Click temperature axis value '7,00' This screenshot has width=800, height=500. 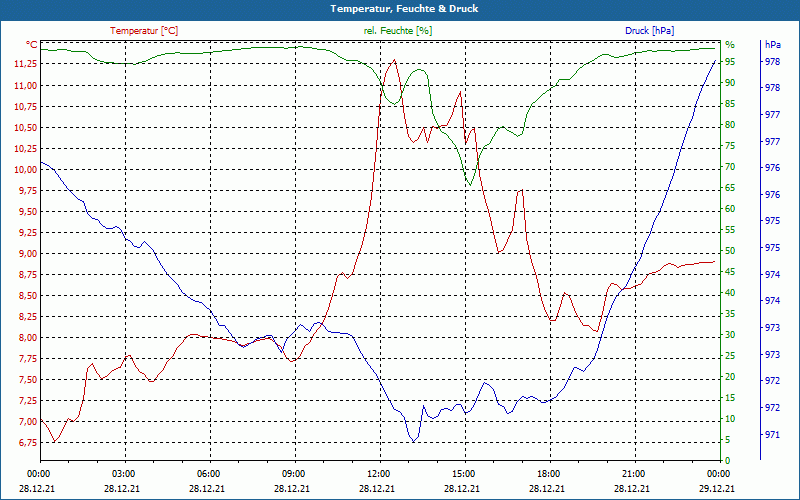(x=28, y=422)
